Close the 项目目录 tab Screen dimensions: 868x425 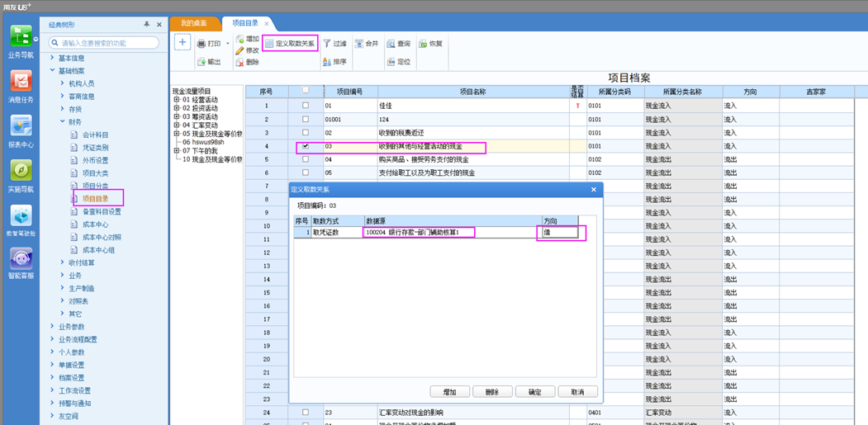[267, 23]
